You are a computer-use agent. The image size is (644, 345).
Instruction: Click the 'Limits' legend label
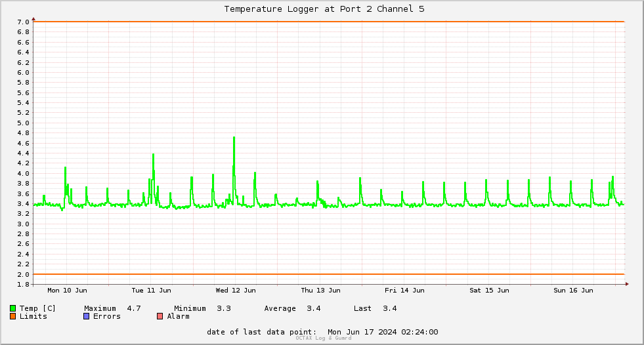[33, 316]
